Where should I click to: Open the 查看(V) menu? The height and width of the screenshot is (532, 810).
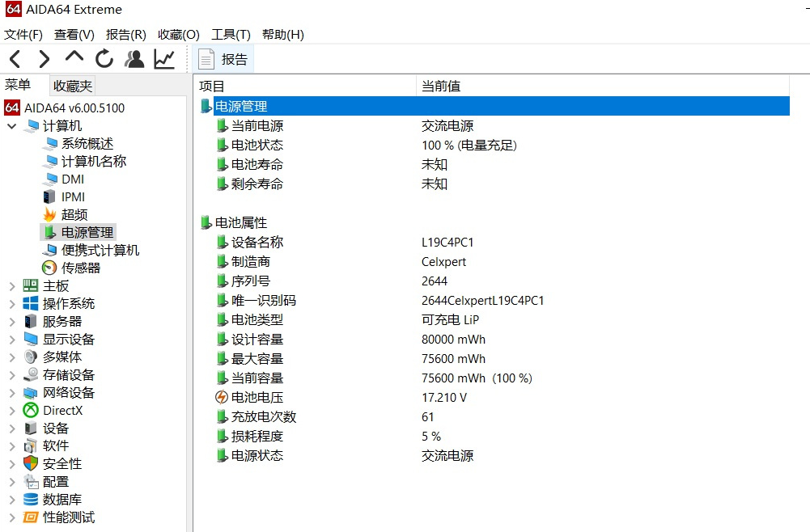point(74,35)
